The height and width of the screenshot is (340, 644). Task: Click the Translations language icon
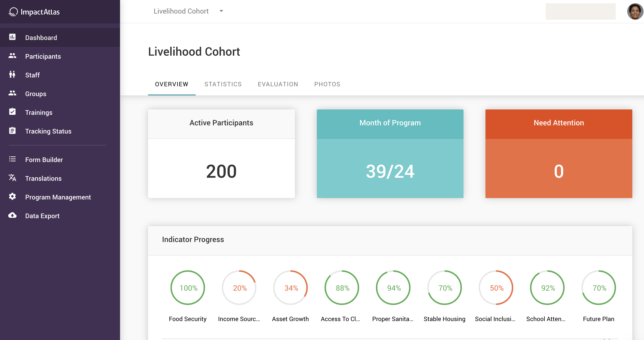12,178
